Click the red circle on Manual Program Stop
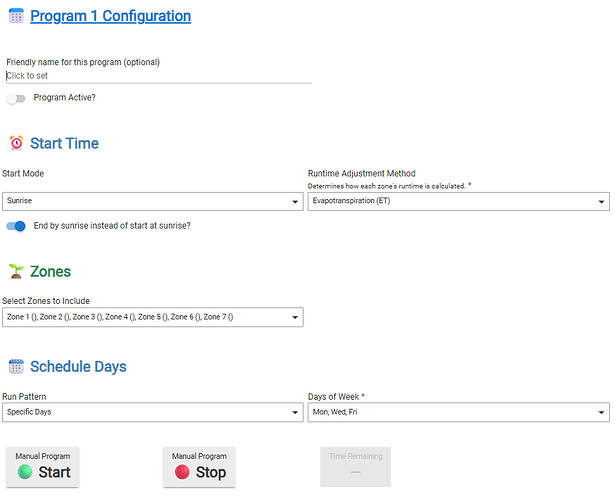The height and width of the screenshot is (499, 614). [x=182, y=472]
